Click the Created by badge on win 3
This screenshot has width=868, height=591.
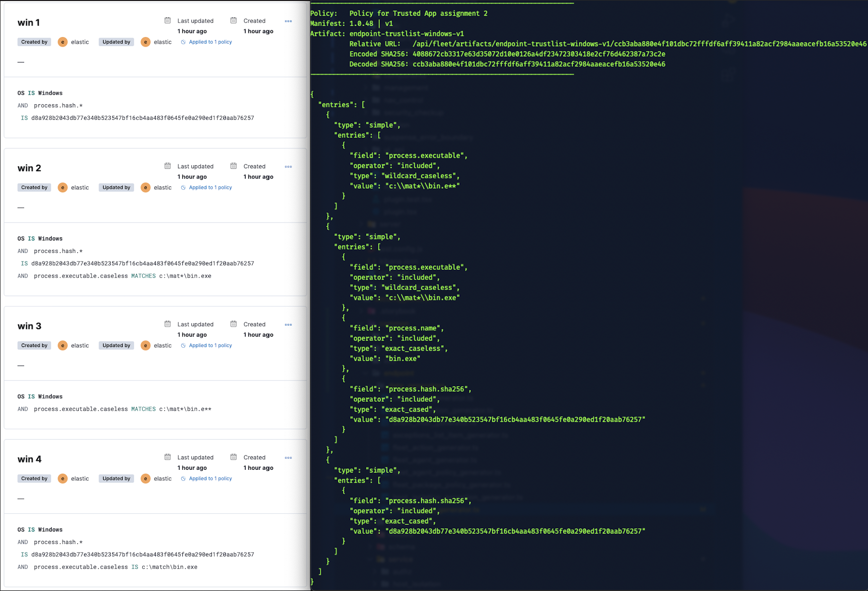35,346
